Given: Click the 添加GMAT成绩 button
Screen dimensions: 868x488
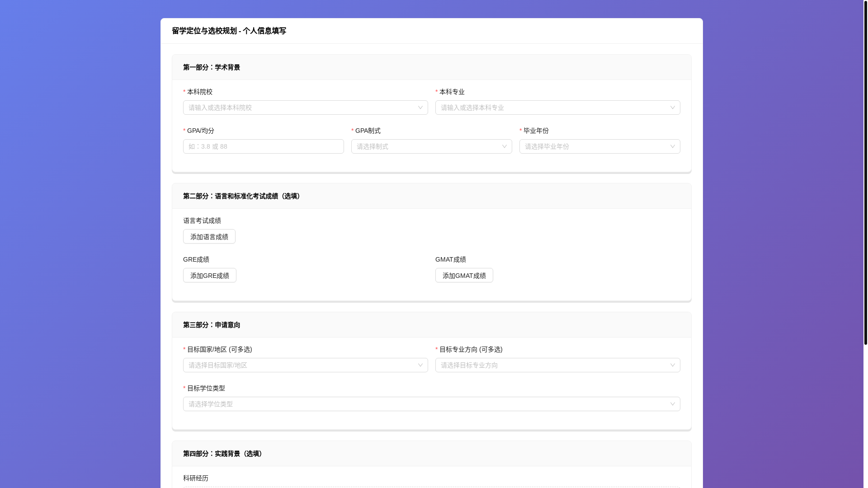Looking at the screenshot, I should pyautogui.click(x=464, y=276).
